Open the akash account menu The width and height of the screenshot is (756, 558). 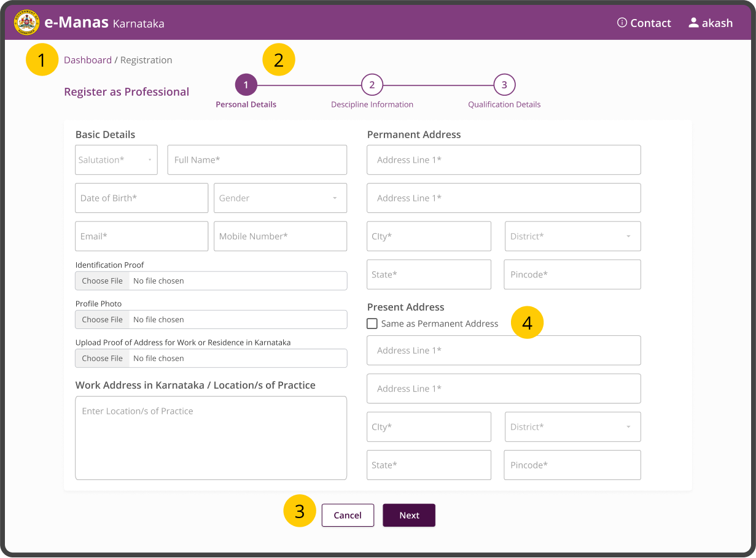point(711,23)
